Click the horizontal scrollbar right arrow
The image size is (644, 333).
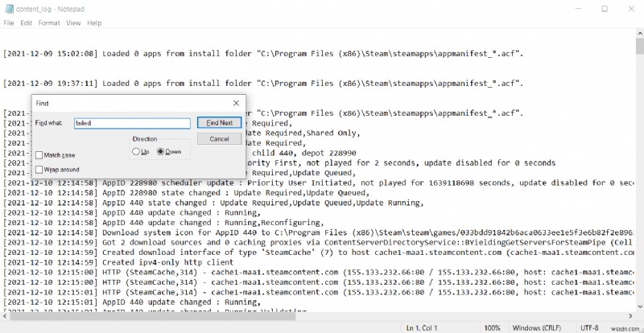(x=631, y=316)
